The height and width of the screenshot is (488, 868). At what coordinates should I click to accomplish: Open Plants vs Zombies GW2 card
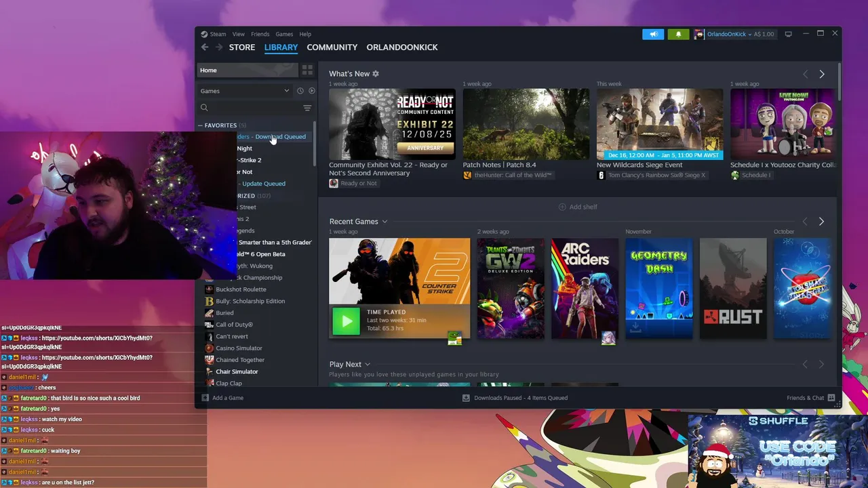(510, 288)
